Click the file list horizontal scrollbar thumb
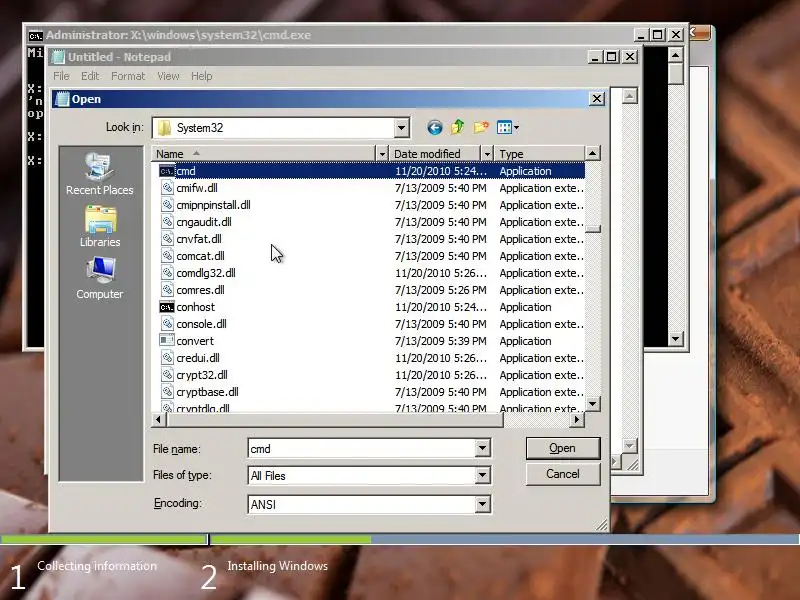800x600 pixels. click(x=334, y=419)
